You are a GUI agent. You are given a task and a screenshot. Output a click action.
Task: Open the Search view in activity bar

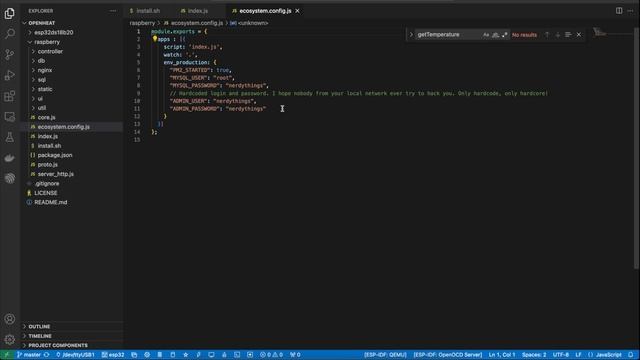(9, 33)
